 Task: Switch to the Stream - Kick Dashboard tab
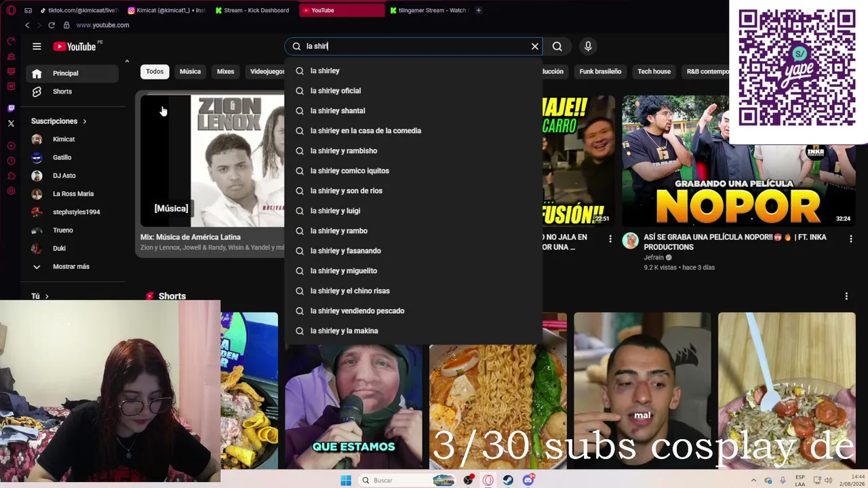click(254, 10)
